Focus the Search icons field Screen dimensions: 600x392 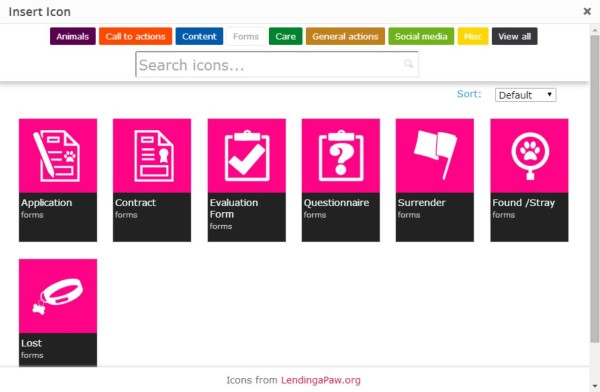point(277,65)
